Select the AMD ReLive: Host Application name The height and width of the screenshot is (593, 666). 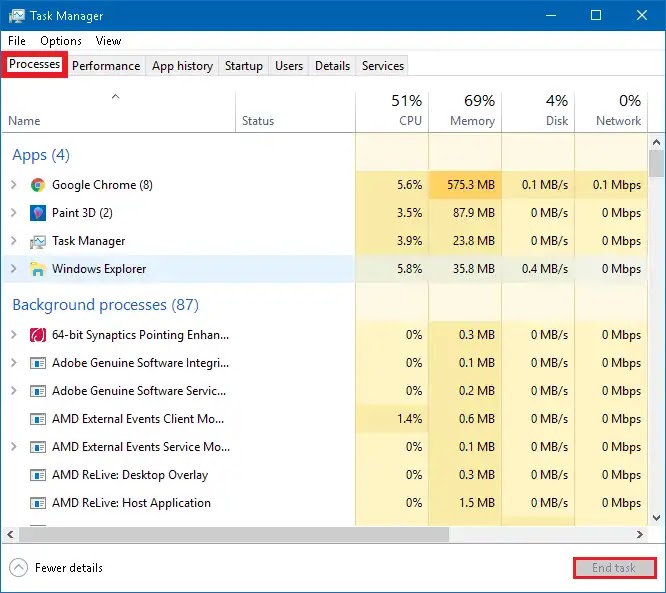point(131,503)
